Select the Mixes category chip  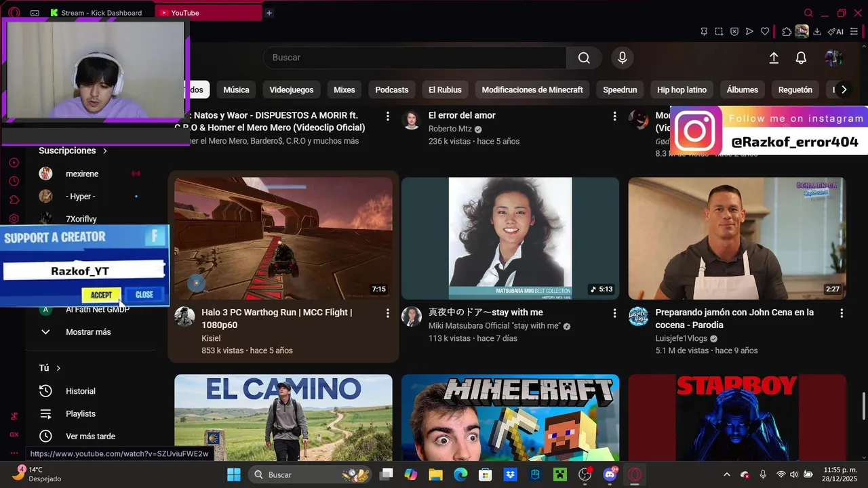(344, 89)
